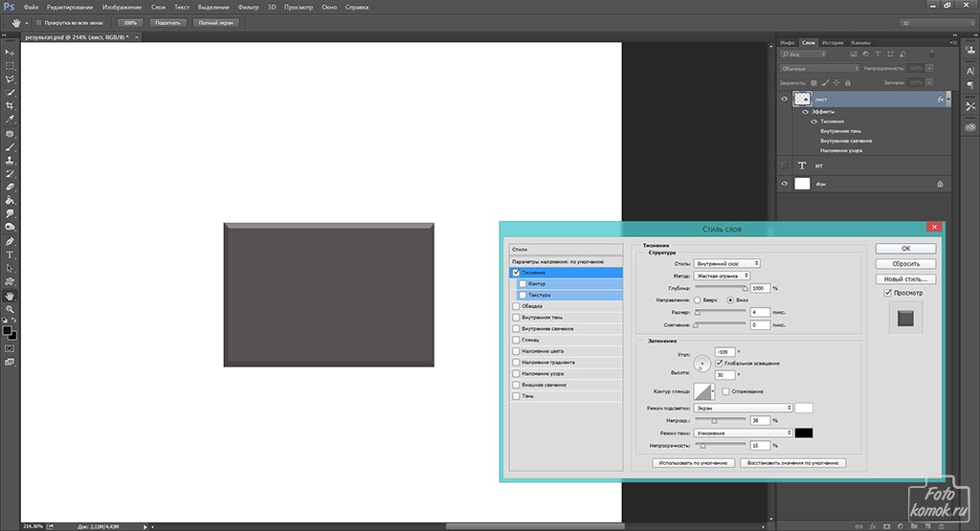Select the Path Selection tool
Image resolution: width=980 pixels, height=531 pixels.
pyautogui.click(x=10, y=268)
